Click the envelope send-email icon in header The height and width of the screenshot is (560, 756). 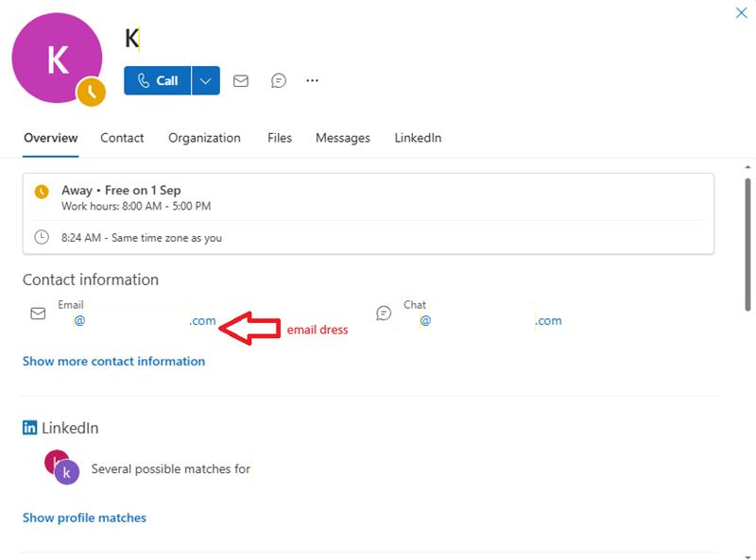coord(241,80)
